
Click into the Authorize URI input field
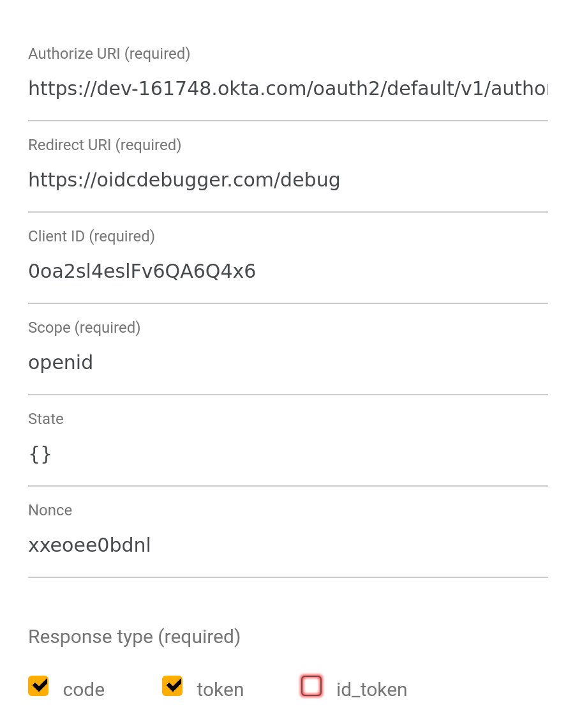[x=287, y=89]
